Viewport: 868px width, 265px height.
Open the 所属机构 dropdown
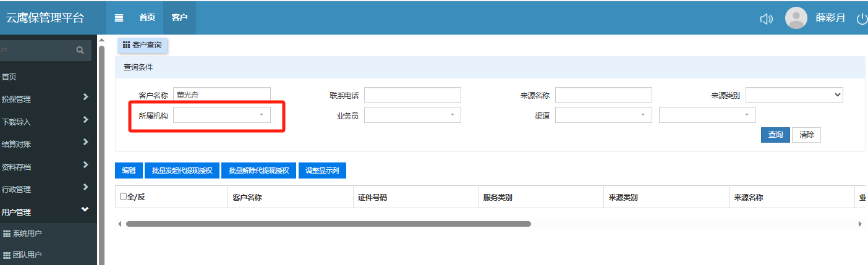click(222, 115)
